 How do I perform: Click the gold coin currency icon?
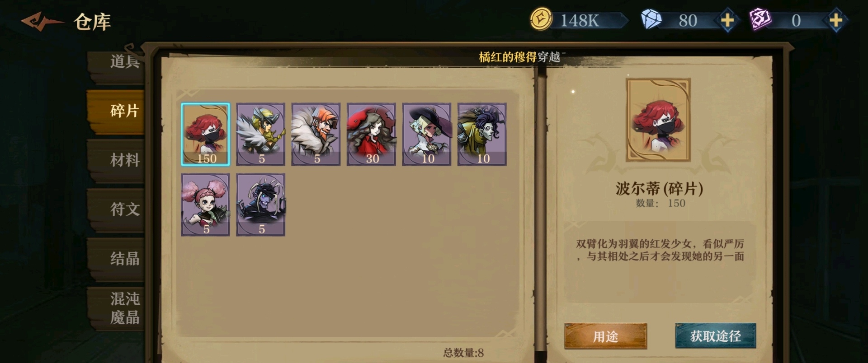pyautogui.click(x=541, y=20)
